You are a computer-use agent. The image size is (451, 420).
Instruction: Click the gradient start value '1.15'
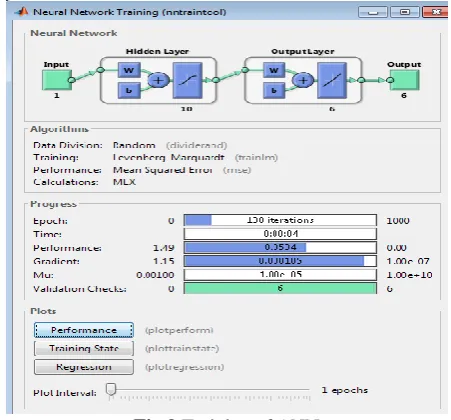coord(164,261)
